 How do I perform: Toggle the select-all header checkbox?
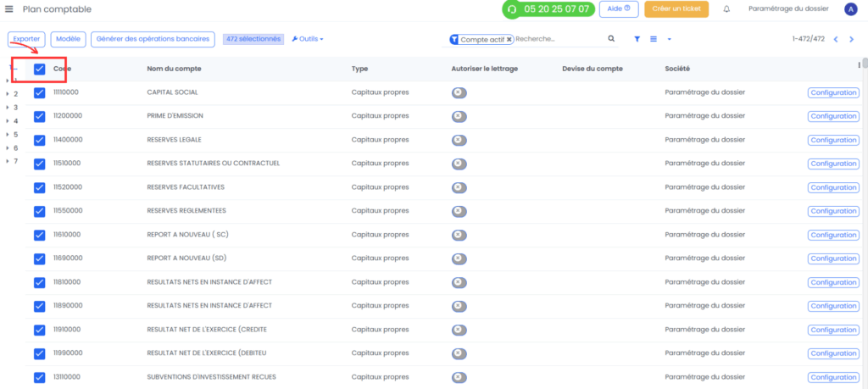(39, 69)
